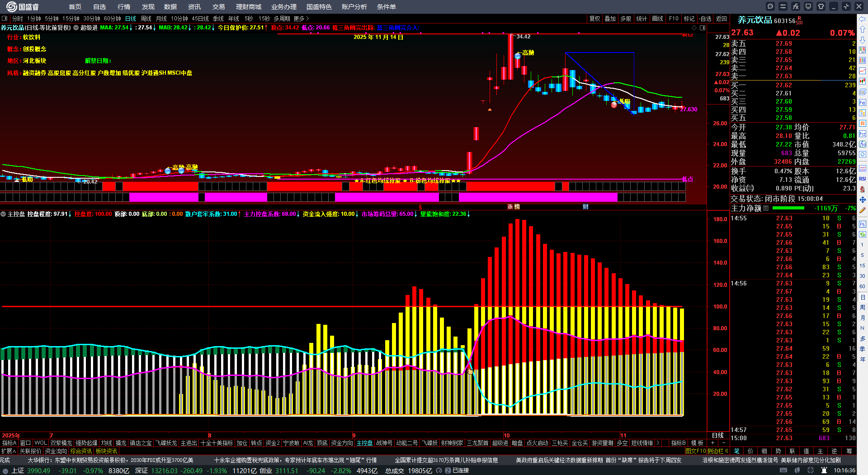Click the crosshair target icon in status bar
Screen dimensions: 868x475
[811, 470]
